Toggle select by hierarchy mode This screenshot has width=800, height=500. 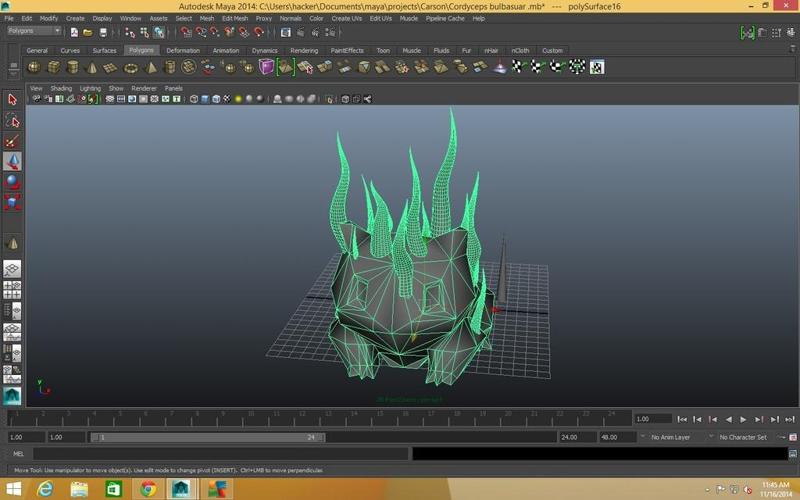[130, 33]
